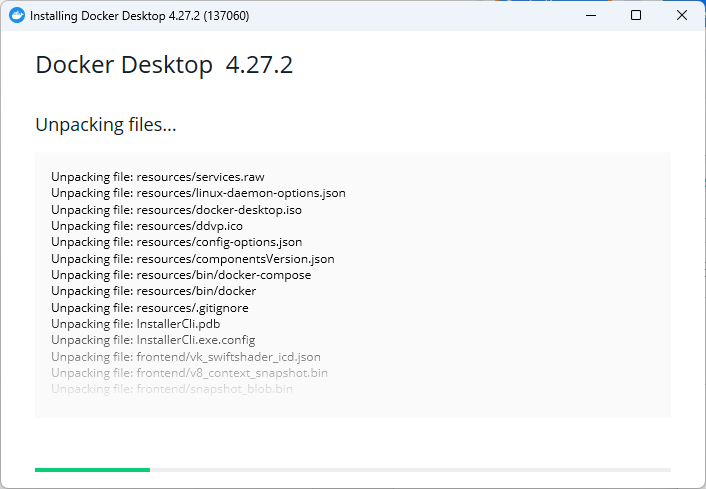Select the resources/.gitignore log line

point(150,308)
